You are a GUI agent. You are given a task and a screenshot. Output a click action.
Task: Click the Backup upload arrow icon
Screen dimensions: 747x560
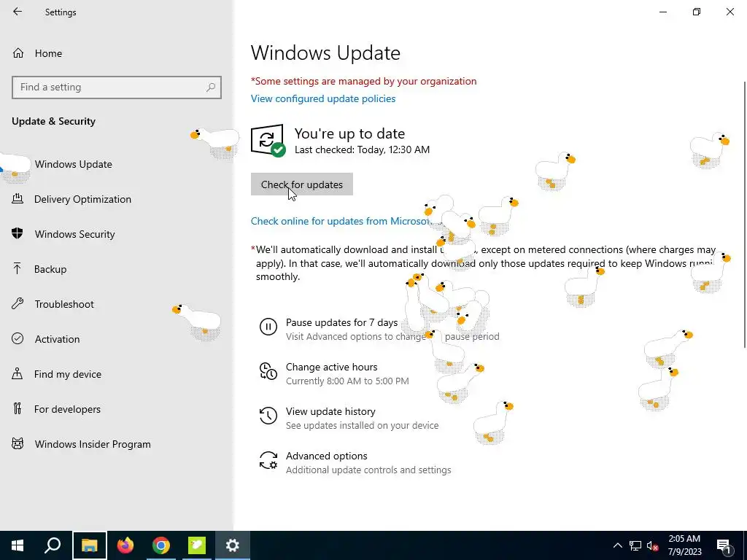click(x=18, y=268)
